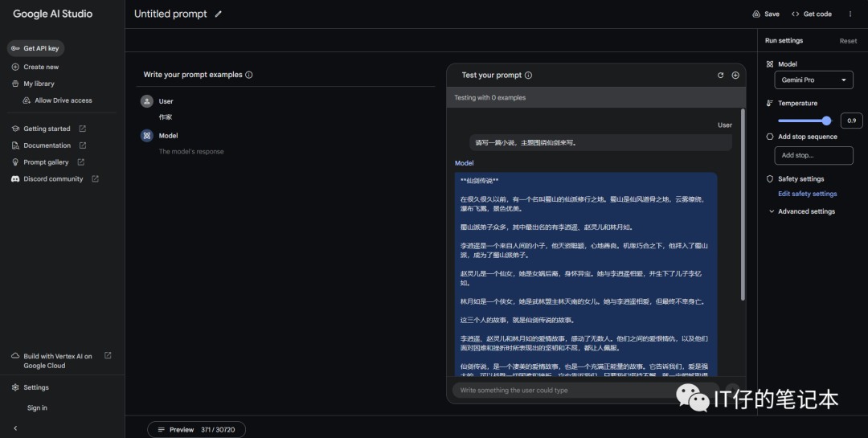868x438 pixels.
Task: Click the Add stop sequence input field
Action: 813,155
